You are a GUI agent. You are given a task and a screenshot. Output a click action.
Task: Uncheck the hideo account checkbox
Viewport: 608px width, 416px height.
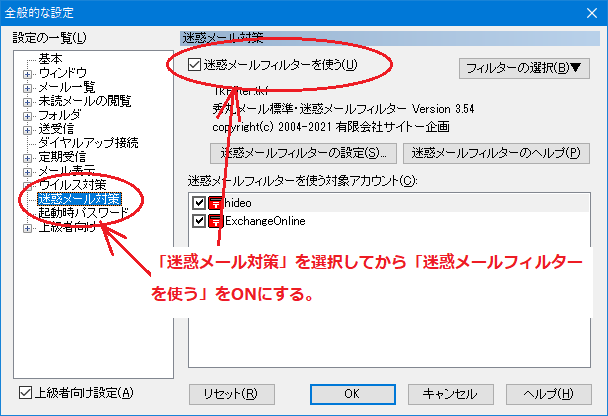(199, 203)
